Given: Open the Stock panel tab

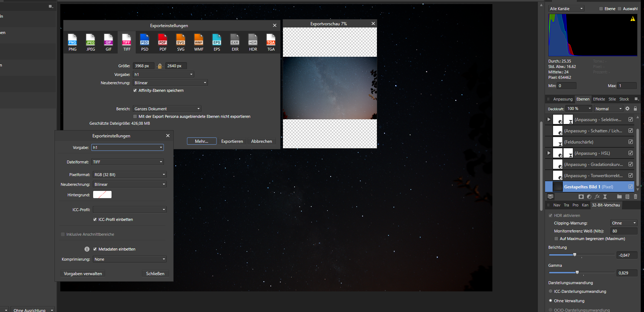Looking at the screenshot, I should pyautogui.click(x=624, y=99).
